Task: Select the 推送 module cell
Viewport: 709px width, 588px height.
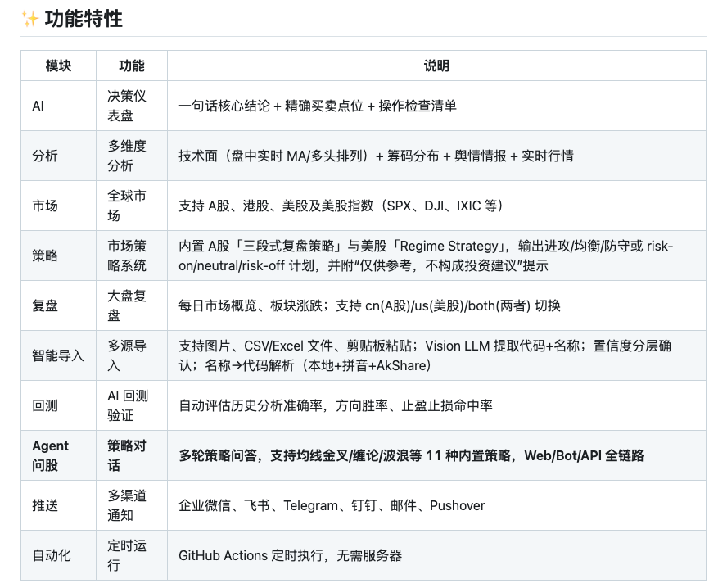Action: (58, 505)
